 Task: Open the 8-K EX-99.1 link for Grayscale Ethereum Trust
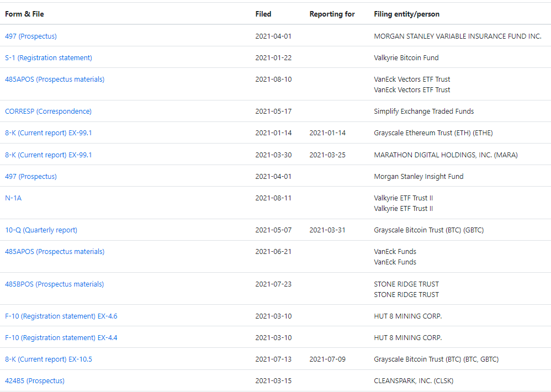pos(49,133)
